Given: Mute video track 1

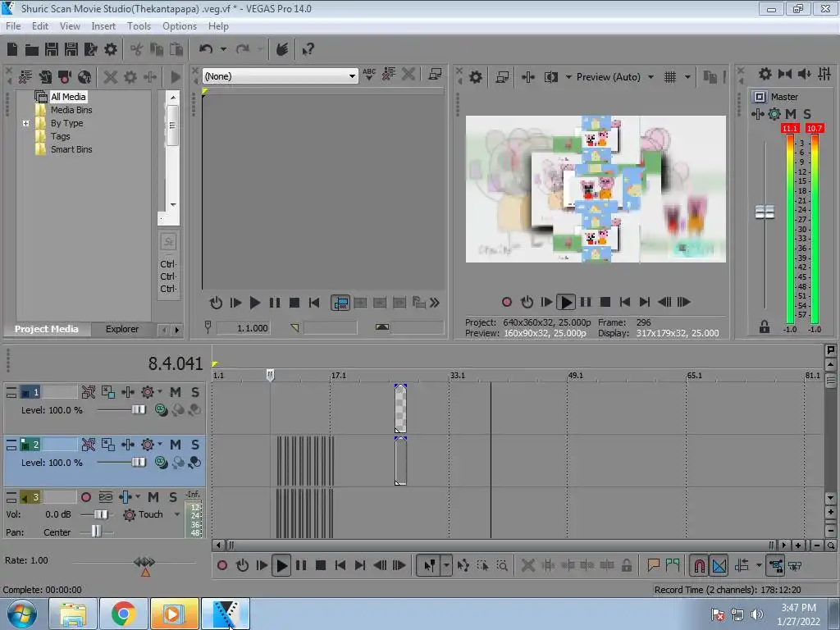Looking at the screenshot, I should point(176,392).
